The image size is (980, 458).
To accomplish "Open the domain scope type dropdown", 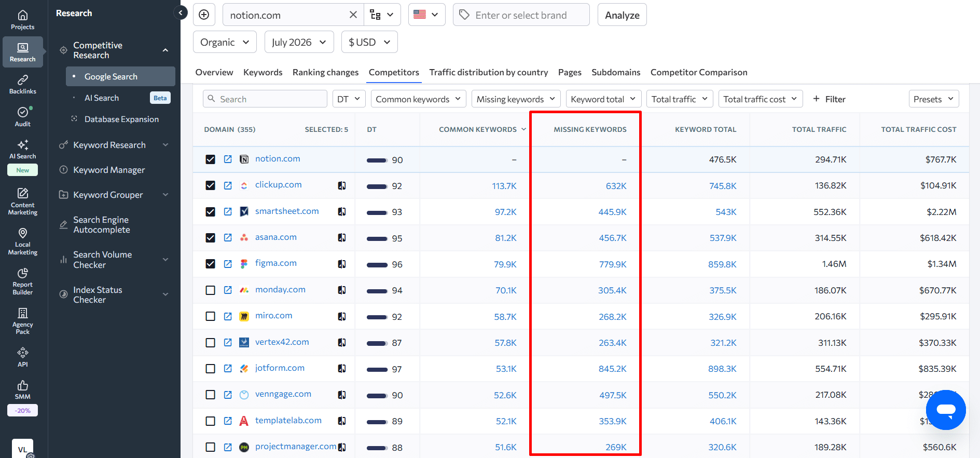I will pyautogui.click(x=382, y=15).
